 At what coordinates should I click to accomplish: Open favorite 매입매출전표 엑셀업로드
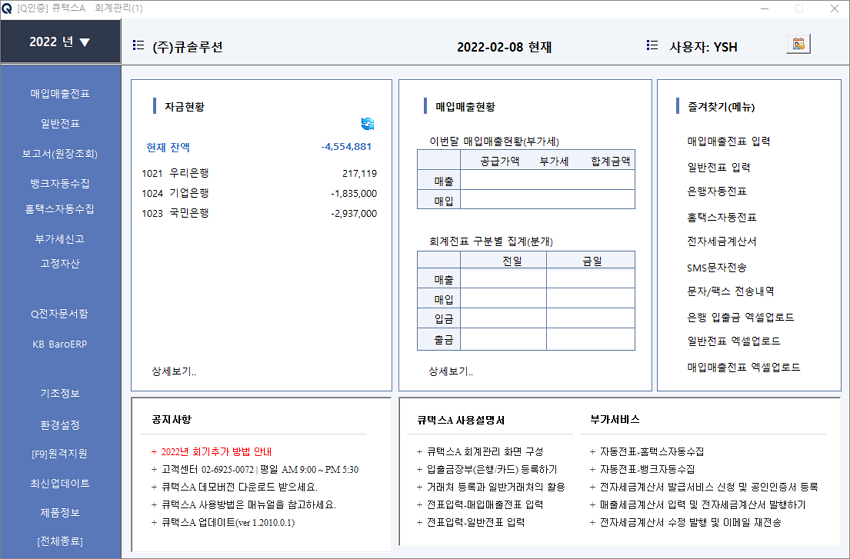744,367
